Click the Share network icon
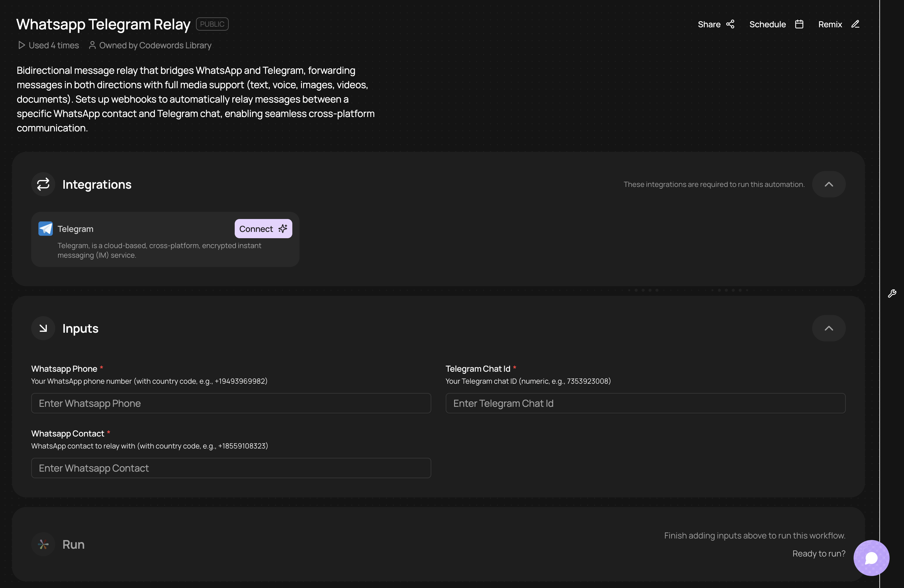This screenshot has width=904, height=588. point(730,24)
